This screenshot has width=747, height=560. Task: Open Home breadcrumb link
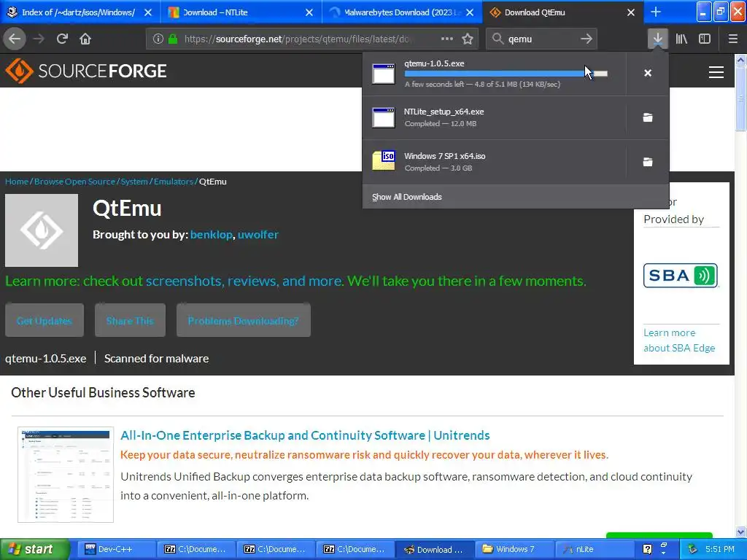(17, 182)
